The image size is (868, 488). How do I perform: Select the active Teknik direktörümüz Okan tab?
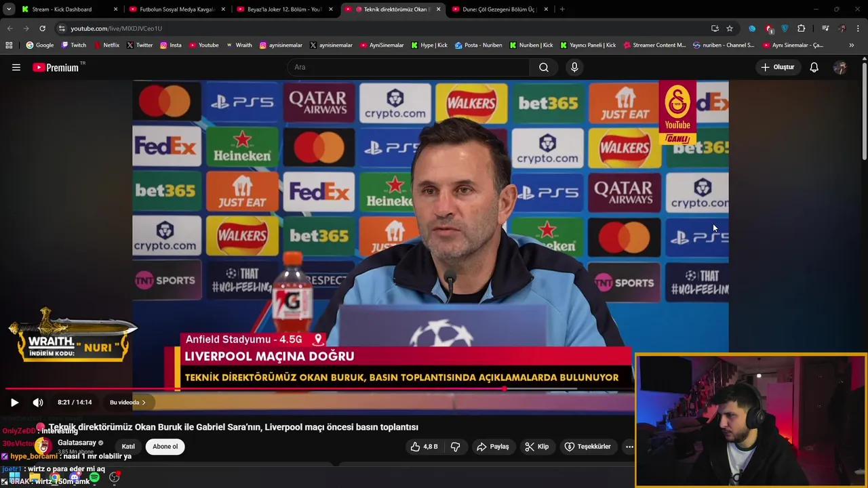(392, 9)
